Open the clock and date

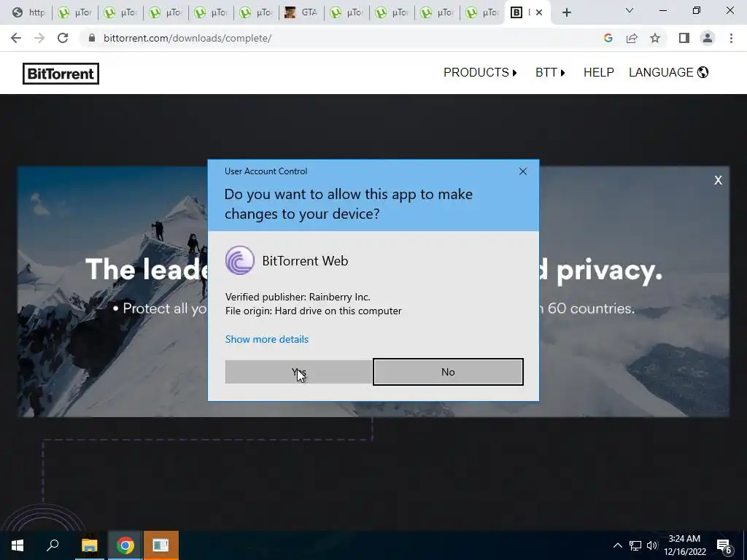pos(684,545)
